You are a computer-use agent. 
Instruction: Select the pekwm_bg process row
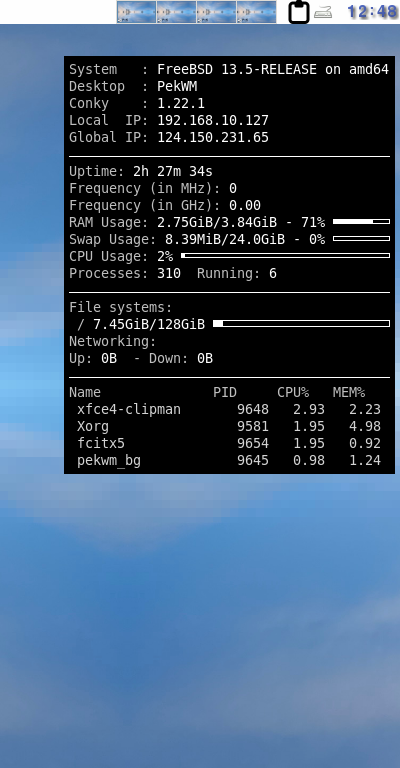tap(229, 461)
